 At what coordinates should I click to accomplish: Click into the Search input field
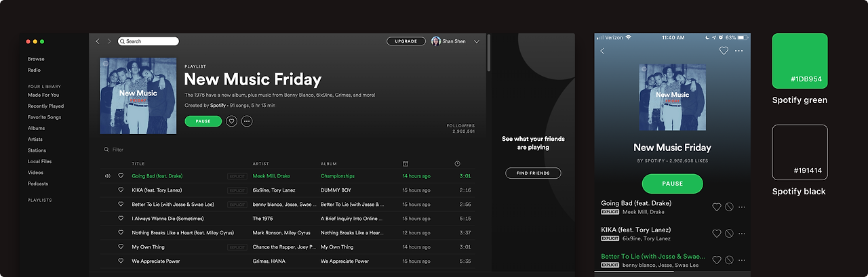[x=149, y=41]
